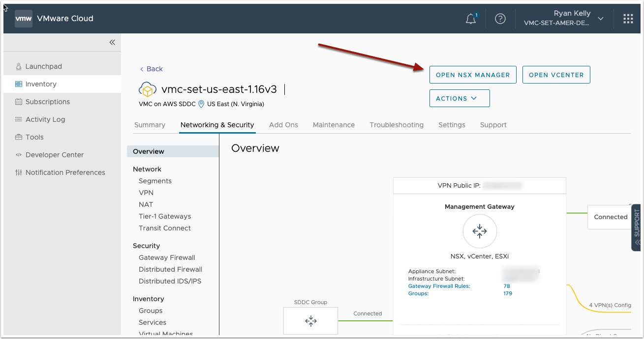Click the OPEN VCENTER button
Screen dimensions: 644x339
[x=556, y=75]
